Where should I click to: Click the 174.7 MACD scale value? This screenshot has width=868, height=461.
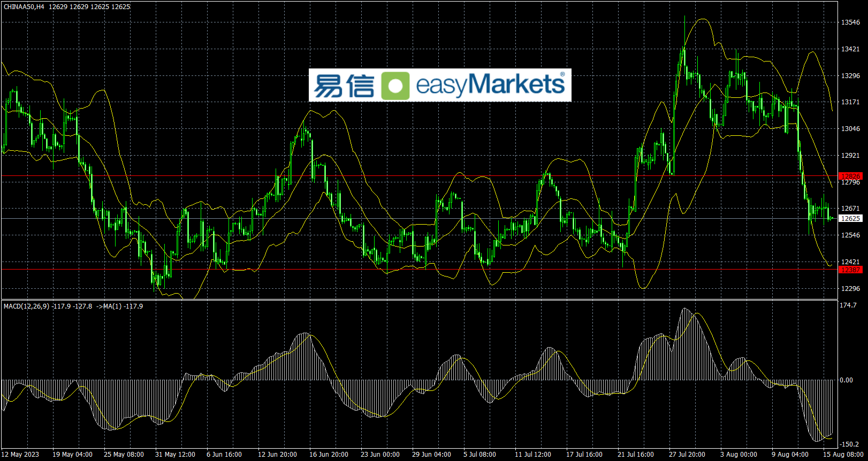tap(848, 305)
